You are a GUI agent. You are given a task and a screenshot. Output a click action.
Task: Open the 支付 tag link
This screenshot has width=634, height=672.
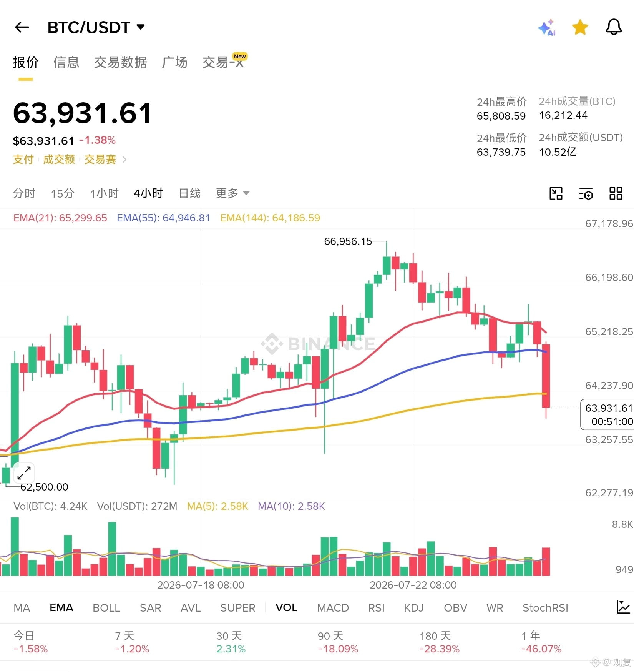pyautogui.click(x=23, y=159)
